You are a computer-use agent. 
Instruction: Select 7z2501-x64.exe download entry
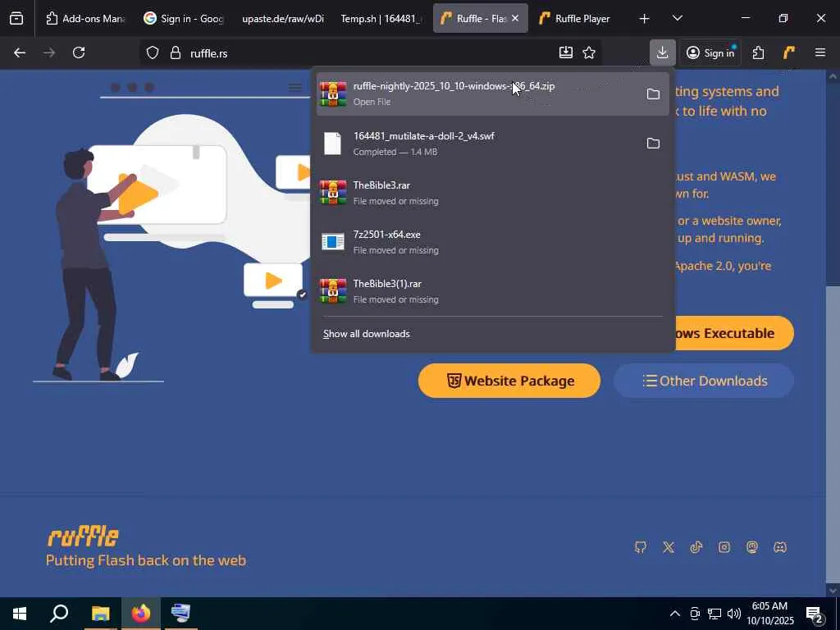(493, 242)
